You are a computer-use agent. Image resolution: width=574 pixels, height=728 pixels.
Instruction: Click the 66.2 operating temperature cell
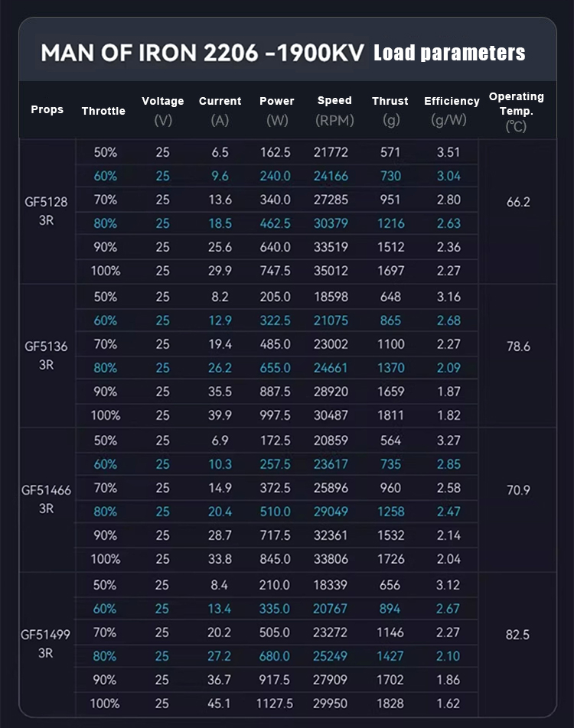[518, 203]
